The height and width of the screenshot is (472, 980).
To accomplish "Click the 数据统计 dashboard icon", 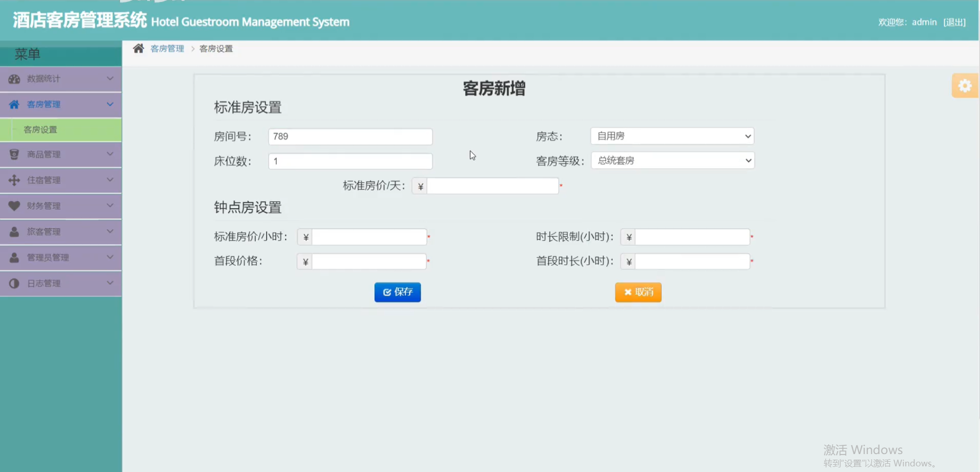I will pyautogui.click(x=14, y=79).
